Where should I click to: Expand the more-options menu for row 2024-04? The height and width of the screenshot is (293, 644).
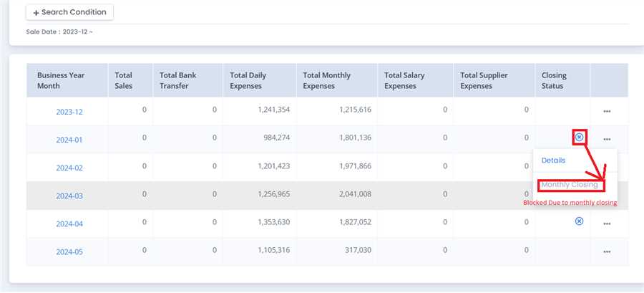pyautogui.click(x=607, y=224)
